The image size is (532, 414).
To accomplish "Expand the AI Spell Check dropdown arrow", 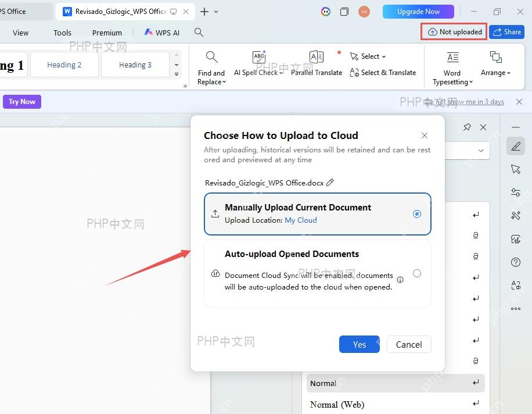I will click(x=281, y=73).
